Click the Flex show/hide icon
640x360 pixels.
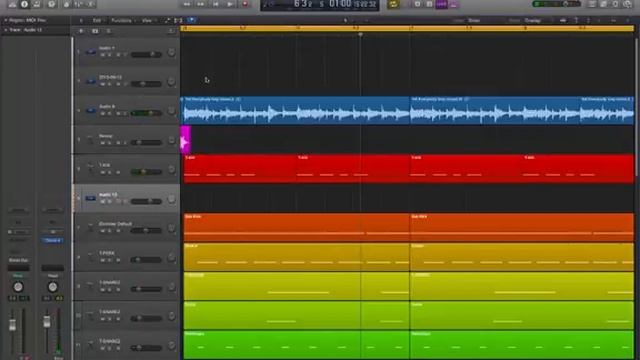(x=178, y=20)
